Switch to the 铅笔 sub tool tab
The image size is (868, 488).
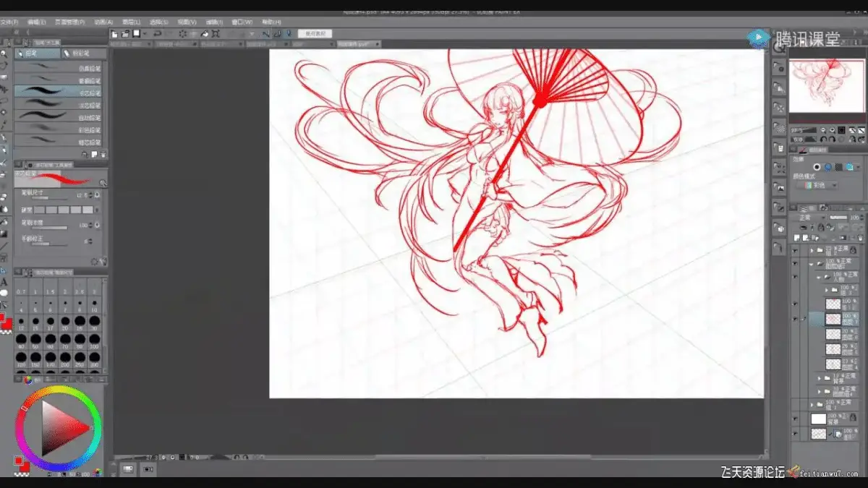pos(37,53)
